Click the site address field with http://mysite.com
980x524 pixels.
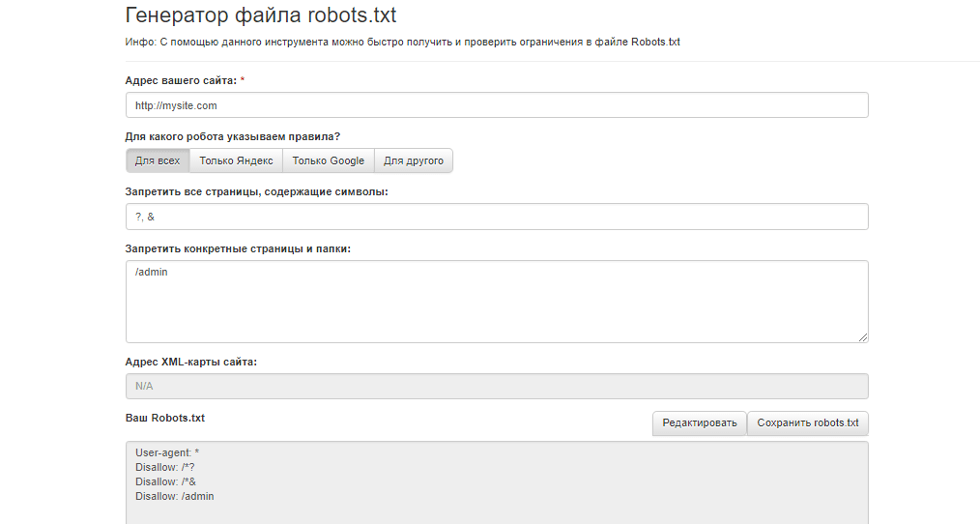tap(497, 105)
